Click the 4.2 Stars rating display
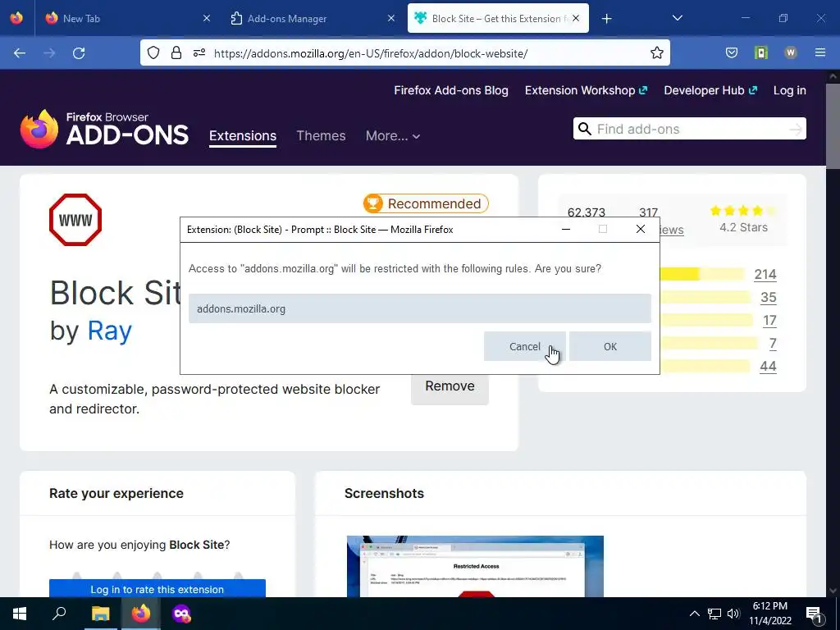 pyautogui.click(x=743, y=220)
